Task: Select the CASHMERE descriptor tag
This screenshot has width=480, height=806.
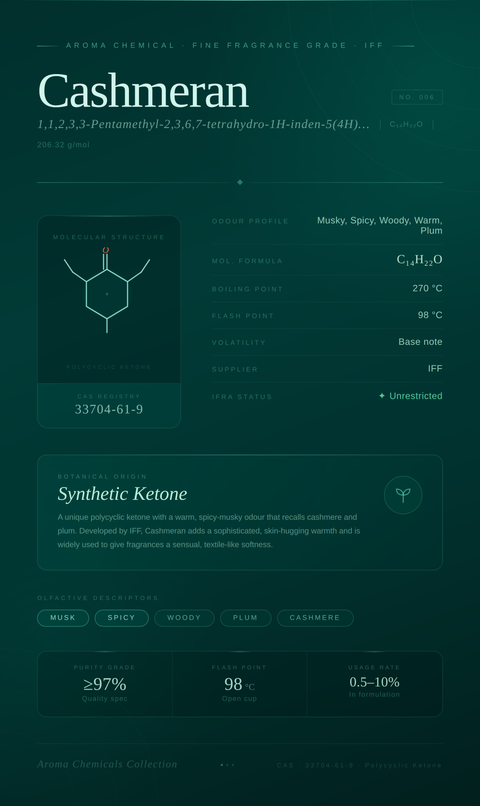Action: point(315,618)
